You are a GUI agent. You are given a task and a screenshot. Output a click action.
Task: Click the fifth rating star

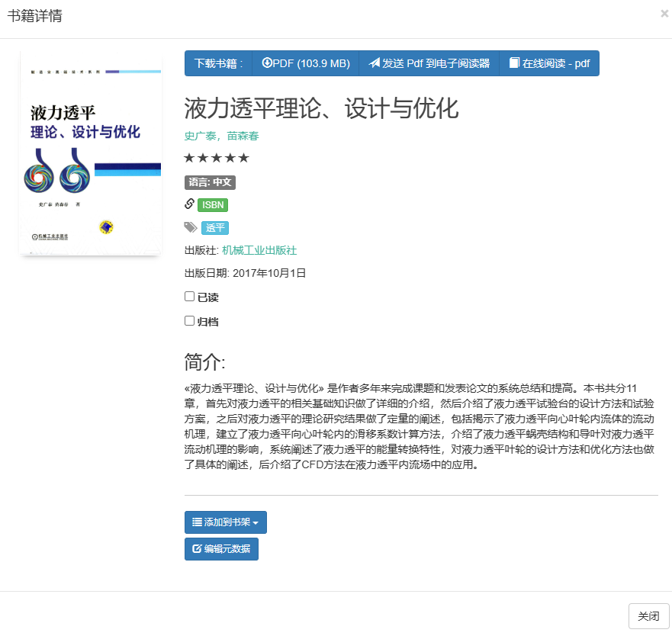(x=244, y=157)
